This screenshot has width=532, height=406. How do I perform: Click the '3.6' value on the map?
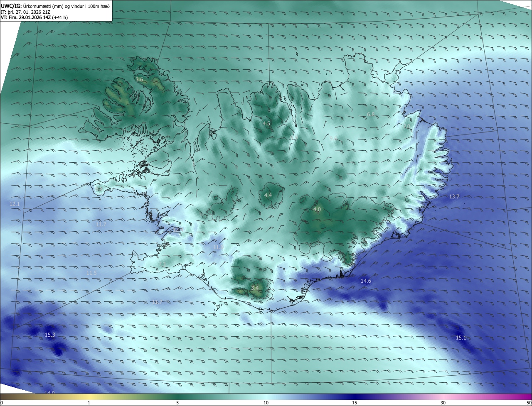(139, 79)
